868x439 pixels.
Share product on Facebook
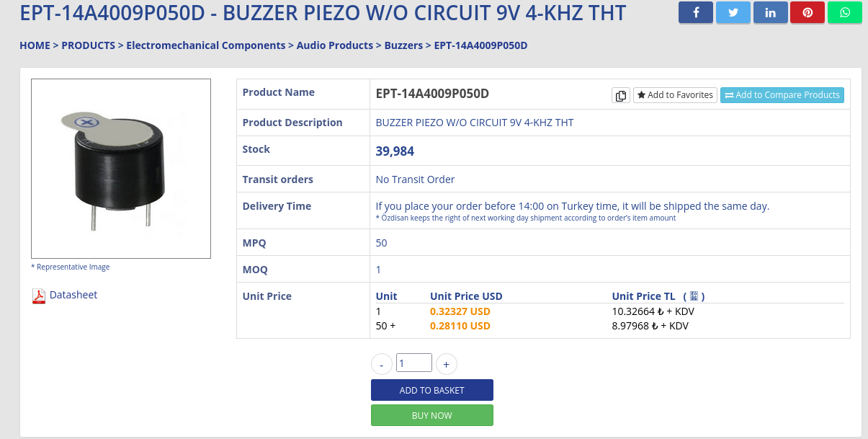tap(696, 12)
